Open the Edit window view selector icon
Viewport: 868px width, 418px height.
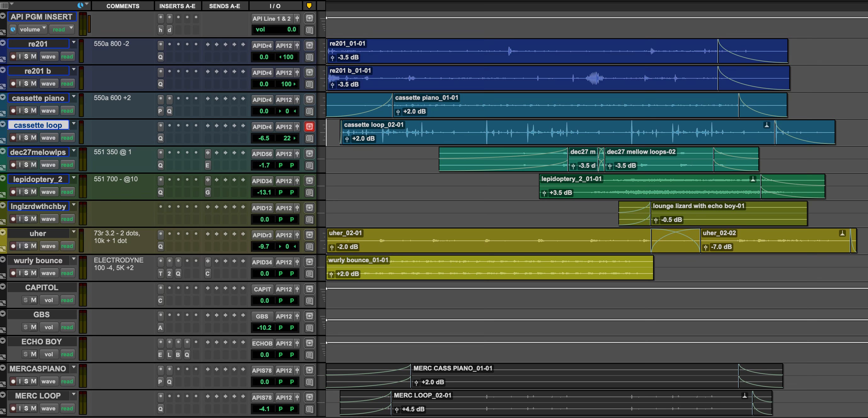[5, 5]
